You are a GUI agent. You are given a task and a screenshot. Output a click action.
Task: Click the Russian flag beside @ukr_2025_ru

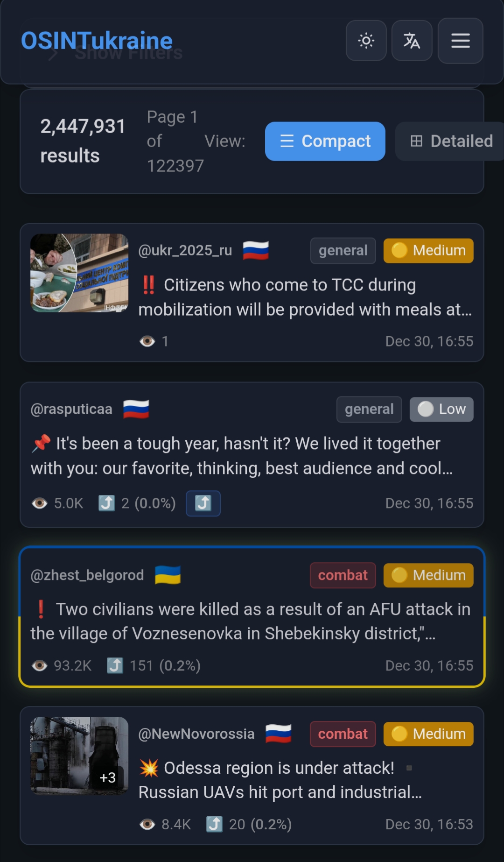tap(256, 250)
